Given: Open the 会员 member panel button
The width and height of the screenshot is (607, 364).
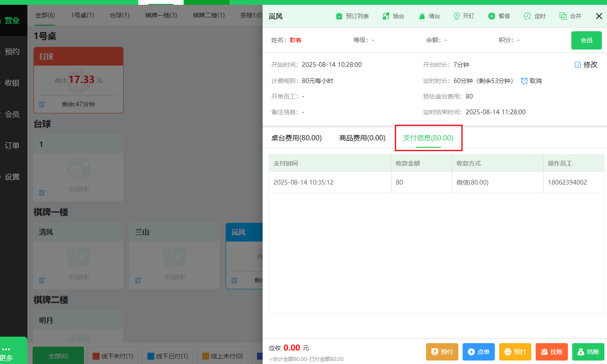Looking at the screenshot, I should 587,40.
